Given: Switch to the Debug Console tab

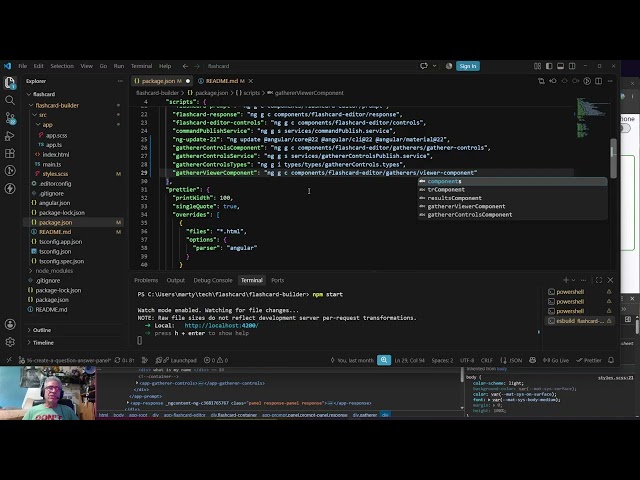Looking at the screenshot, I should click(x=213, y=280).
